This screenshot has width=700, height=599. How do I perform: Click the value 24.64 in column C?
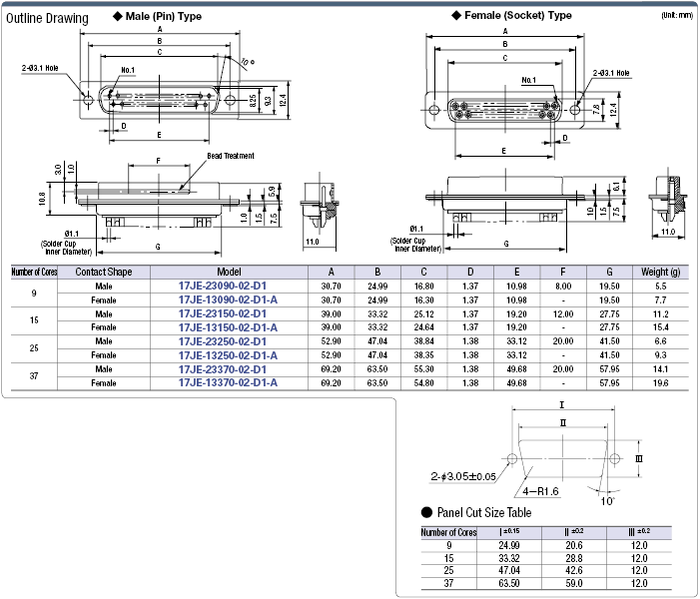[x=423, y=327]
